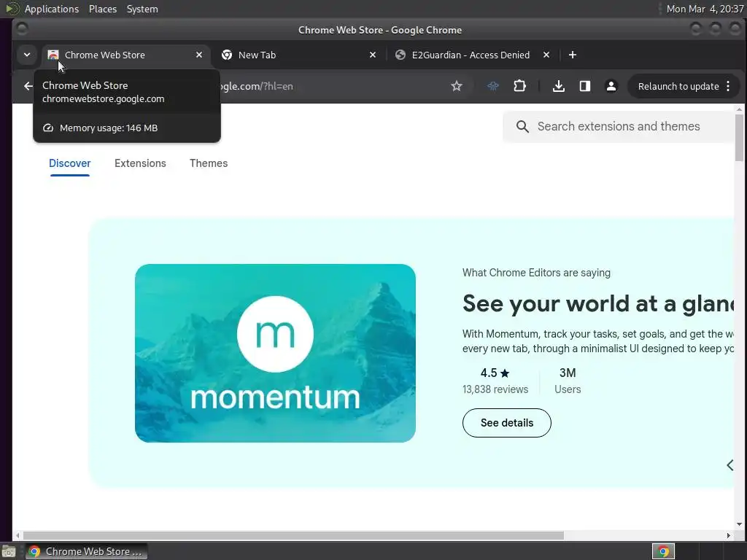
Task: Click the vertical scrollbar thumb
Action: click(x=739, y=139)
